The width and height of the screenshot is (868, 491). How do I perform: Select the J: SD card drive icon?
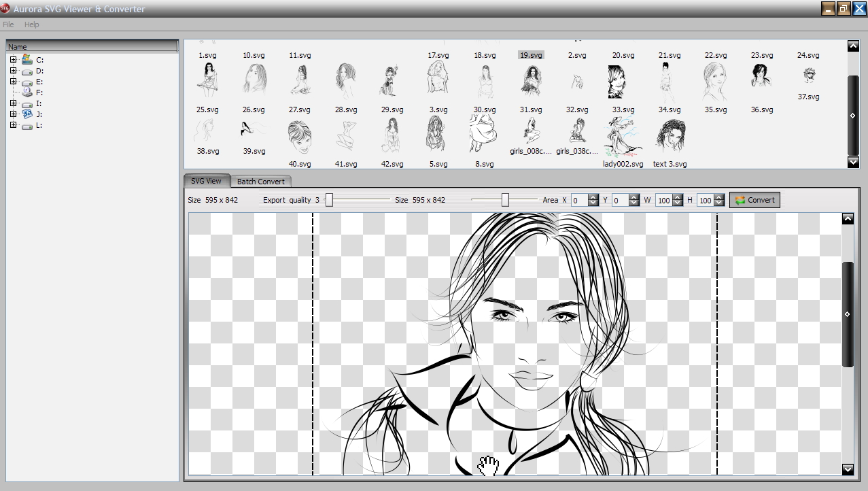coord(27,114)
